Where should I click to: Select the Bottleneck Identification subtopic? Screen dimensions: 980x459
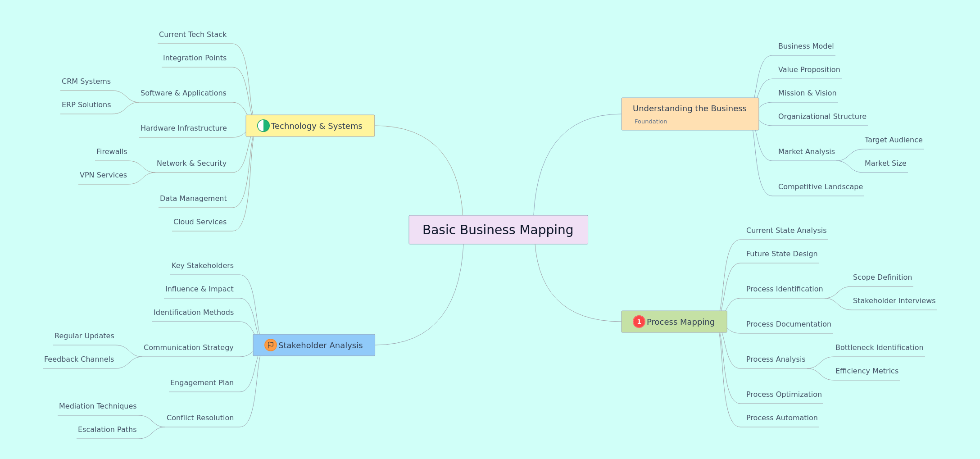click(x=879, y=348)
